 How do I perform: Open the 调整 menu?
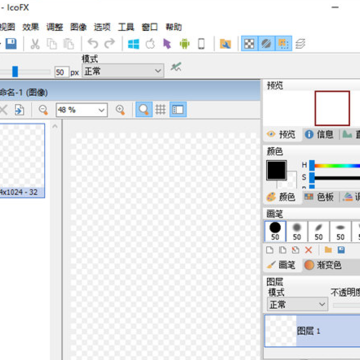55,27
